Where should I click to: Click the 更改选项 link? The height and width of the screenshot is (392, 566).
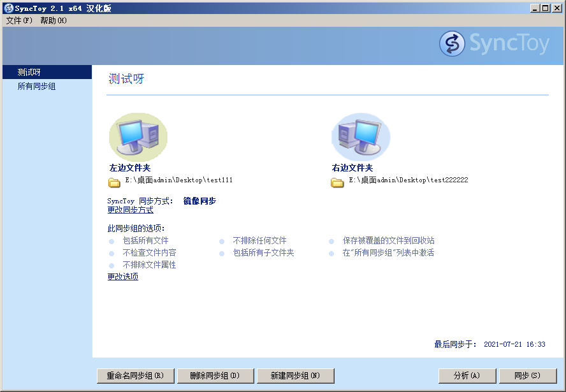click(123, 277)
